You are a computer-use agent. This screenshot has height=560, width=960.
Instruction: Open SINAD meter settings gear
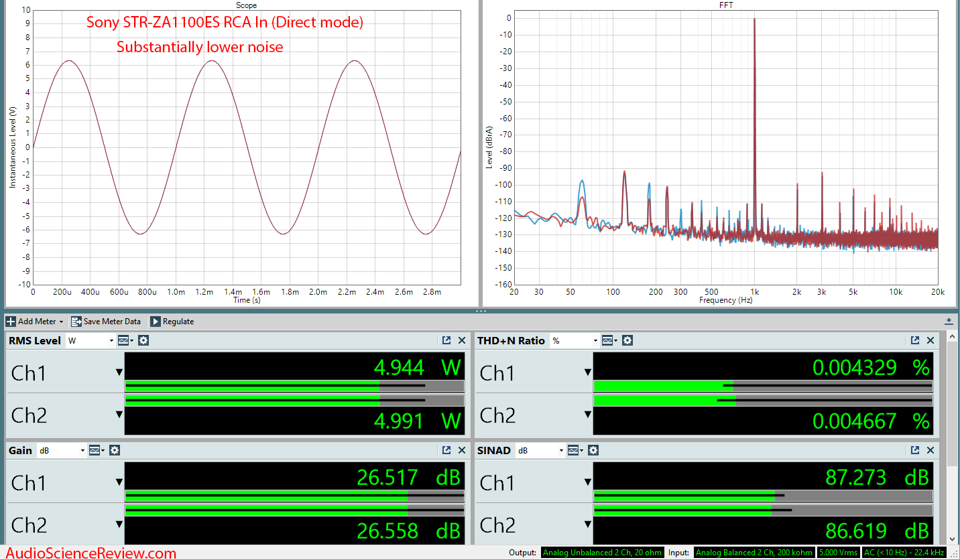593,450
